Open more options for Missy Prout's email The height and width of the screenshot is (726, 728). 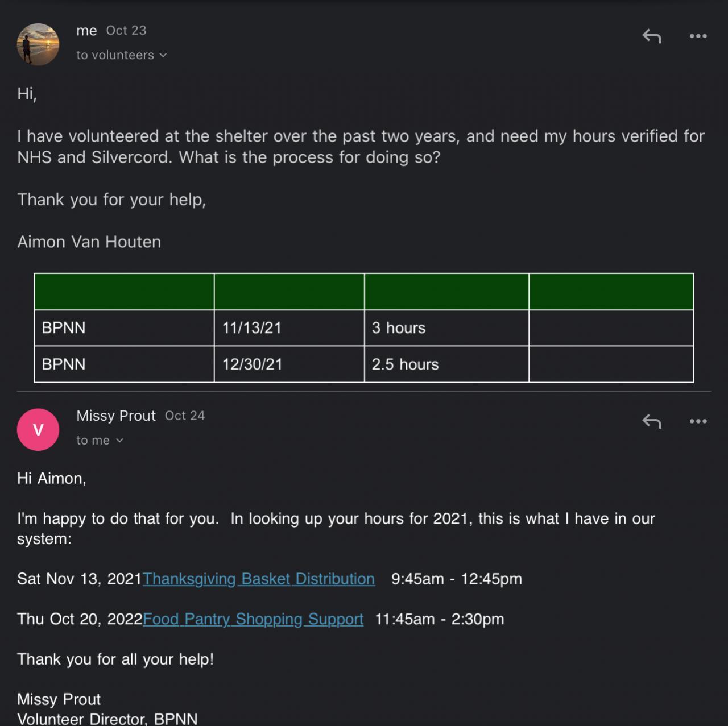(x=698, y=421)
